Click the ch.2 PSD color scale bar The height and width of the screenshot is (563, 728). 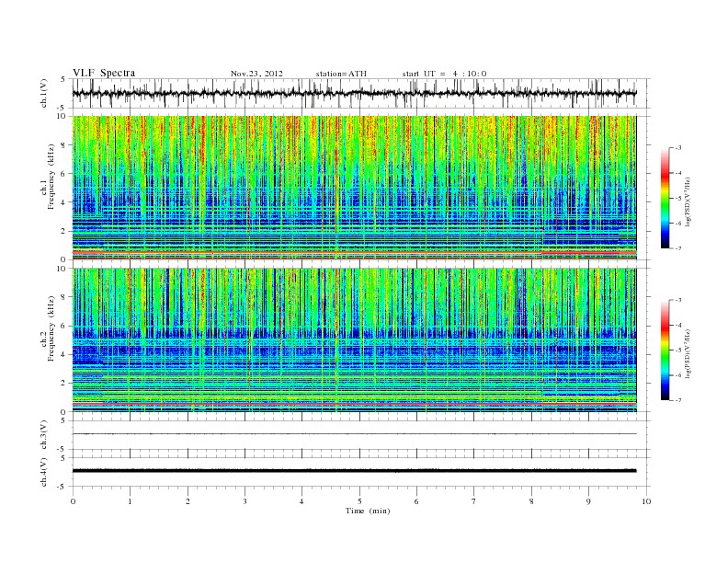[665, 350]
